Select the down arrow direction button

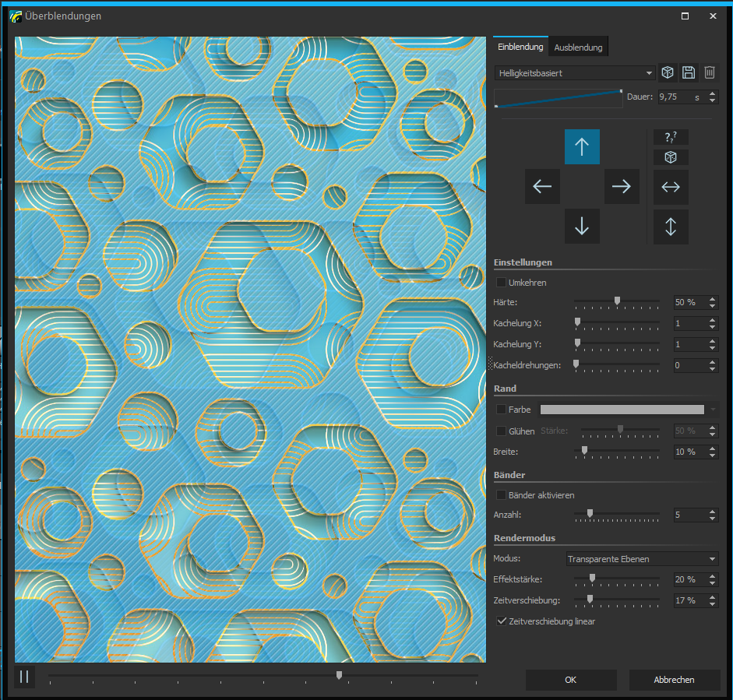582,227
